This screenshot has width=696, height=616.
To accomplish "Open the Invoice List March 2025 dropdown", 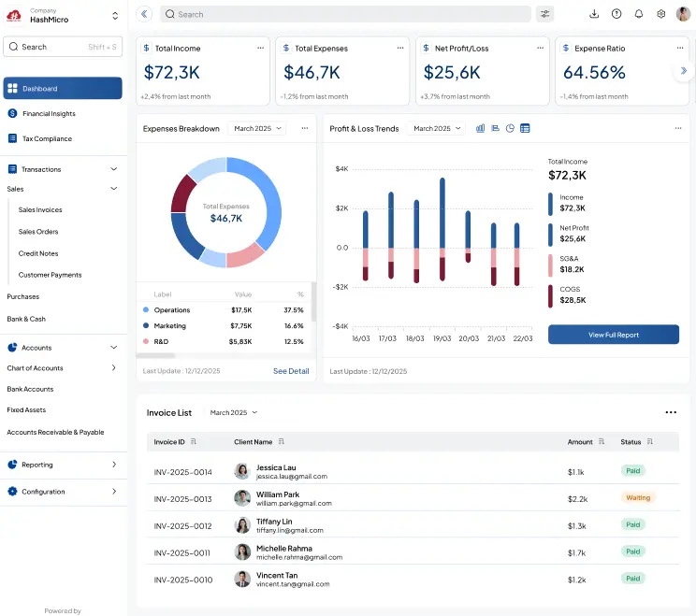I will [233, 412].
